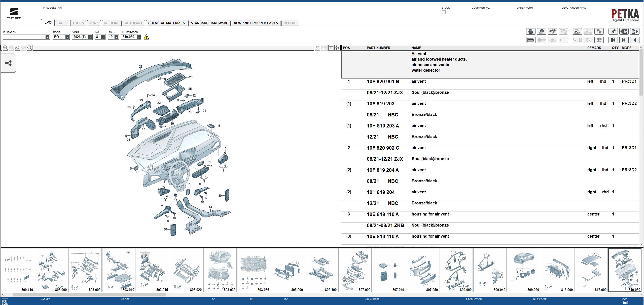Click the warning triangle next to illustration field
The width and height of the screenshot is (644, 305).
pos(147,37)
